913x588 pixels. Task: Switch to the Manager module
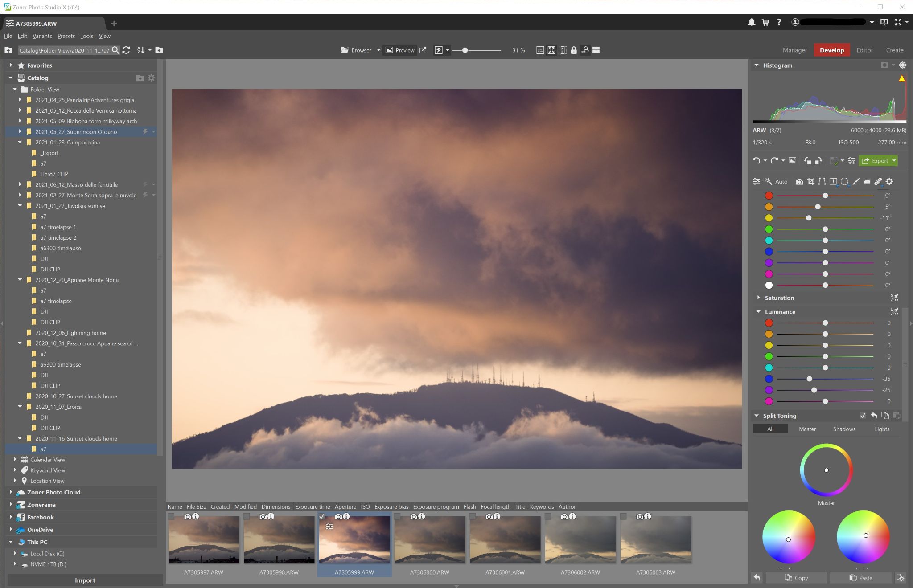click(794, 50)
